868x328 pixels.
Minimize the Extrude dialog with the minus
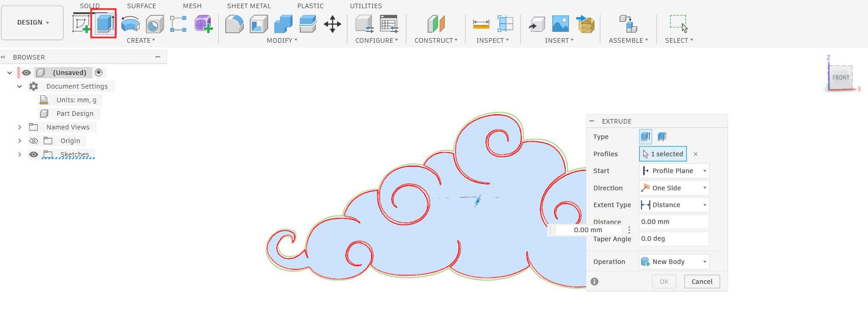(591, 121)
